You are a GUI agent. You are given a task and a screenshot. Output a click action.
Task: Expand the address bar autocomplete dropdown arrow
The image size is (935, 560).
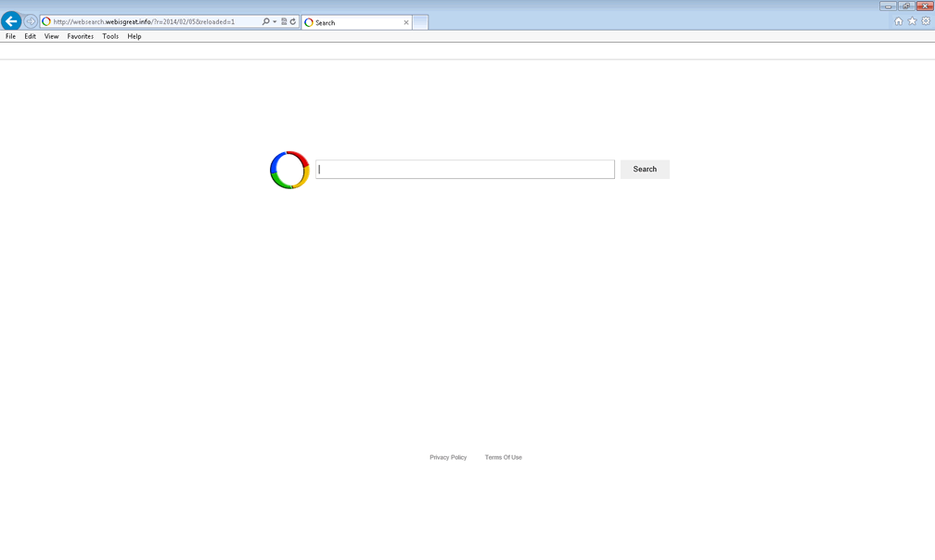(275, 21)
